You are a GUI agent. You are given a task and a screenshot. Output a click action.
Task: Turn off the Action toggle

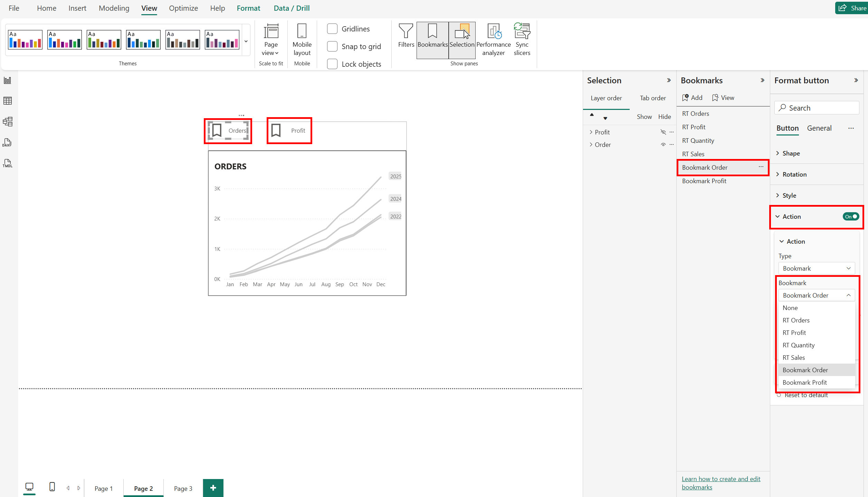(850, 216)
